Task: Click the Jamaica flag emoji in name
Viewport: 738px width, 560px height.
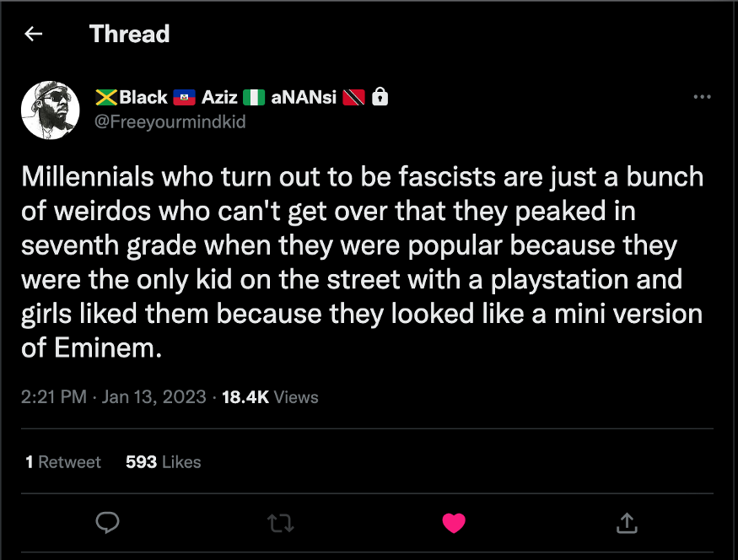Action: click(x=106, y=97)
